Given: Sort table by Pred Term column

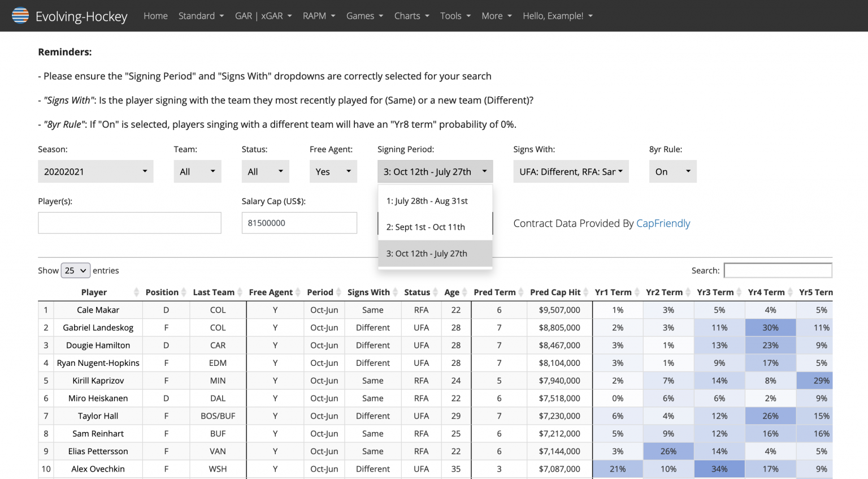Looking at the screenshot, I should coord(494,292).
